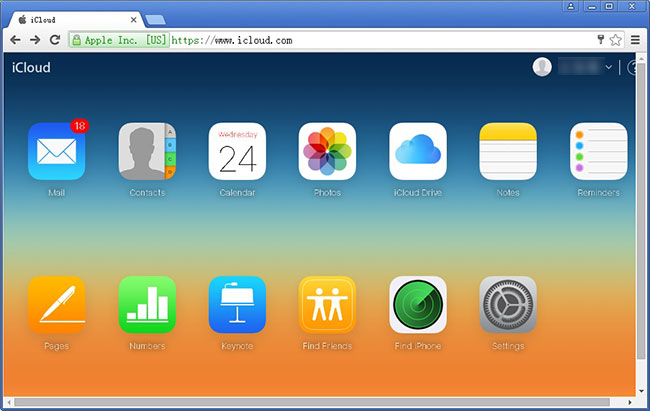Click the horizontal scrollbar right arrow
The height and width of the screenshot is (411, 650).
coord(630,402)
